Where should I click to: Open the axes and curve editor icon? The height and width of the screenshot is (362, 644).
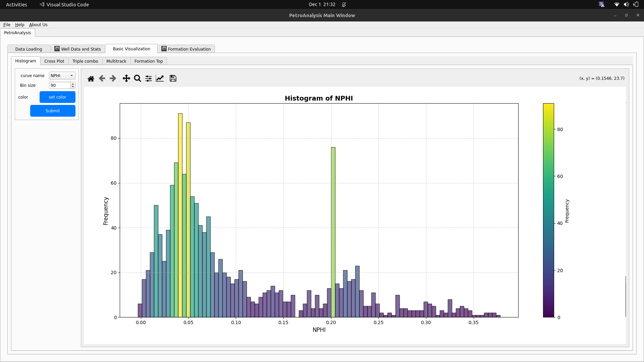click(159, 78)
